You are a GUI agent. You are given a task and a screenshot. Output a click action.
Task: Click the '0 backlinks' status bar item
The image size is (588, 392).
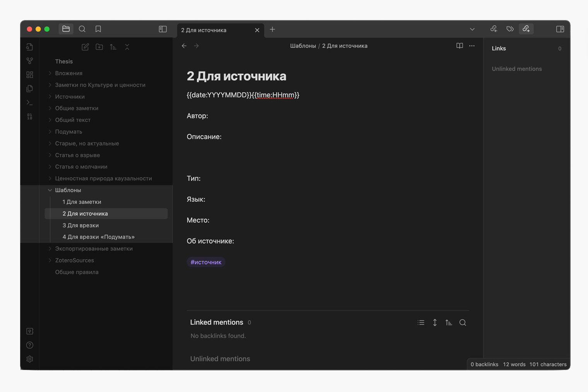pos(484,364)
